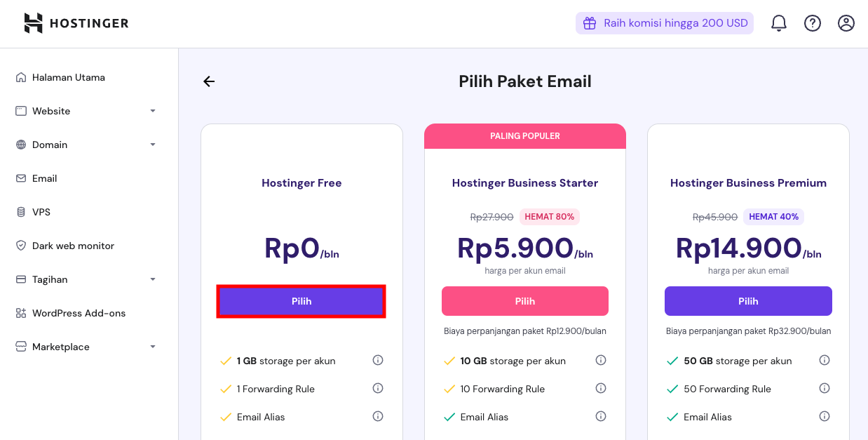This screenshot has height=440, width=868.
Task: Open Halaman Utama from the sidebar
Action: point(69,77)
